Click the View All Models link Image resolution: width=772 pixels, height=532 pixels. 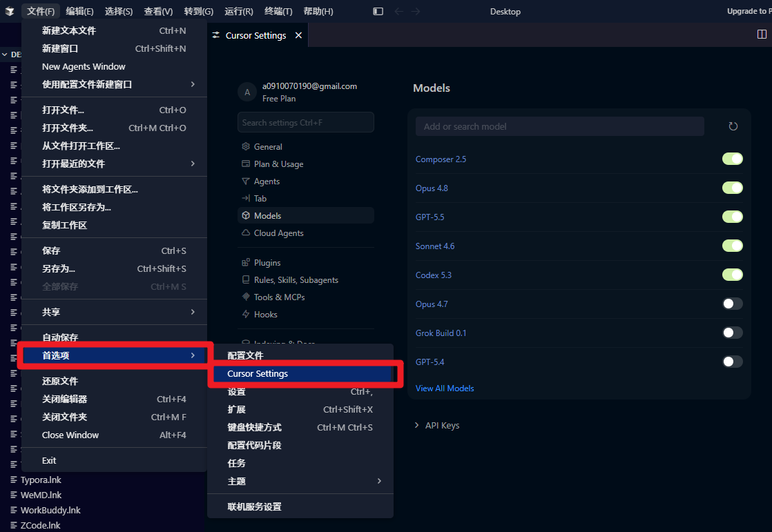tap(445, 388)
